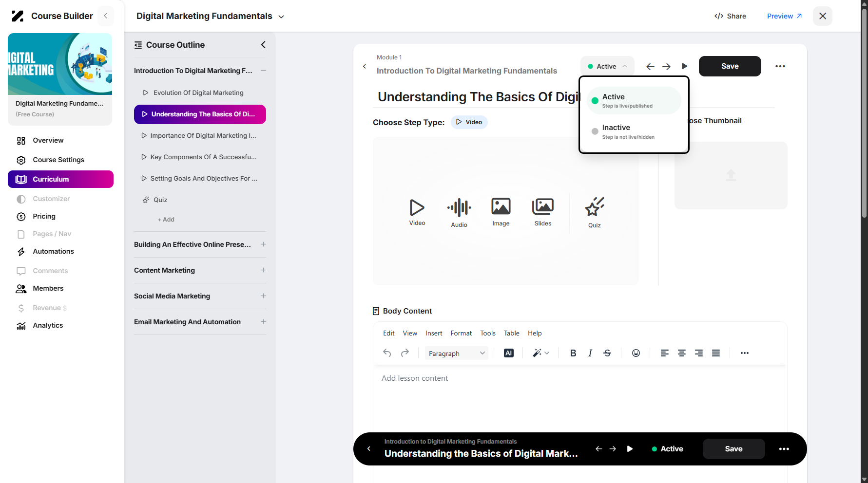This screenshot has width=868, height=483.
Task: Open the Edit menu in editor
Action: 389,334
